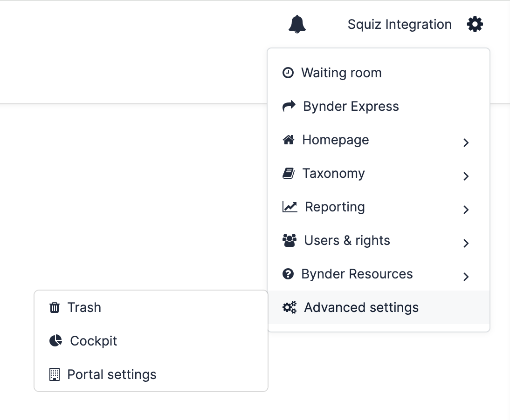Image resolution: width=510 pixels, height=420 pixels.
Task: Click the settings gear icon
Action: click(475, 24)
